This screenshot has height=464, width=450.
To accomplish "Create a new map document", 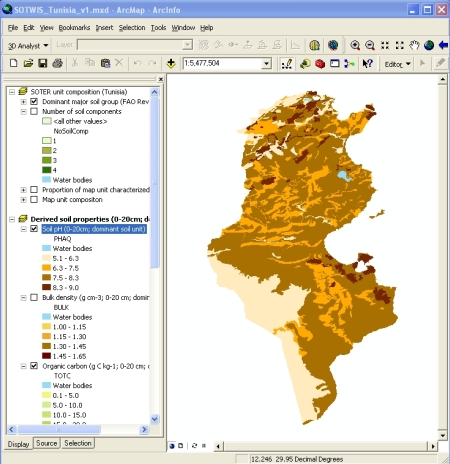I will point(14,63).
